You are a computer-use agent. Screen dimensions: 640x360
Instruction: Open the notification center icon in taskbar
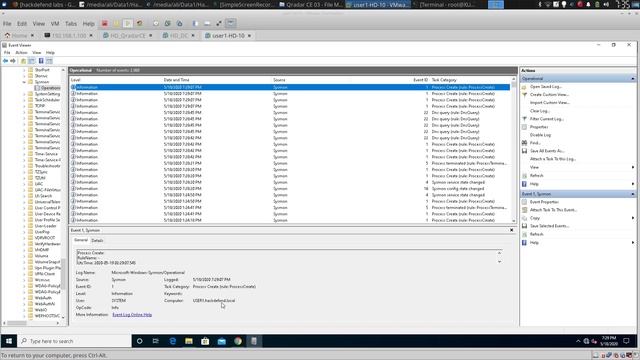[626, 341]
